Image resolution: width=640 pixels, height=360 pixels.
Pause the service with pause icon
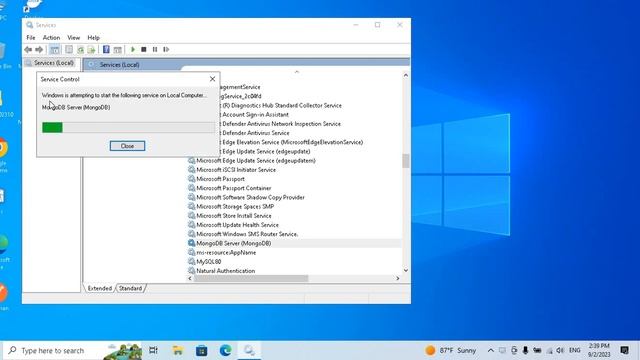point(155,49)
